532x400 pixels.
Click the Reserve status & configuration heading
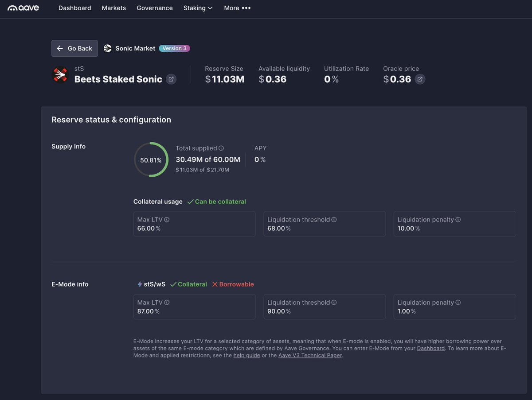[x=111, y=120]
